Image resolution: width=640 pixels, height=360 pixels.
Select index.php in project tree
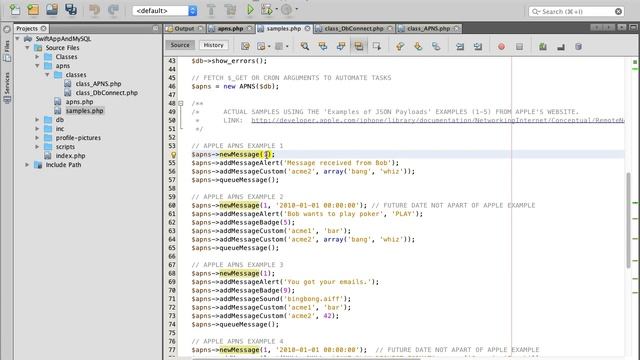[x=65, y=156]
